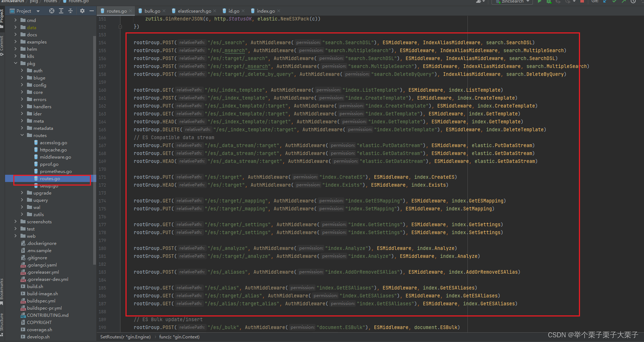This screenshot has height=342, width=644.
Task: Collapse all nodes in the Project tree
Action: coord(70,11)
